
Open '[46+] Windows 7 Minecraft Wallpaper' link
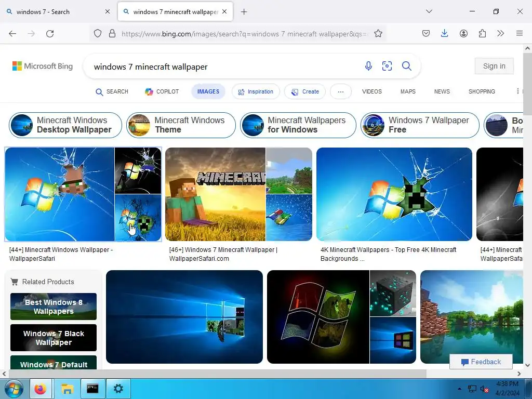point(223,254)
